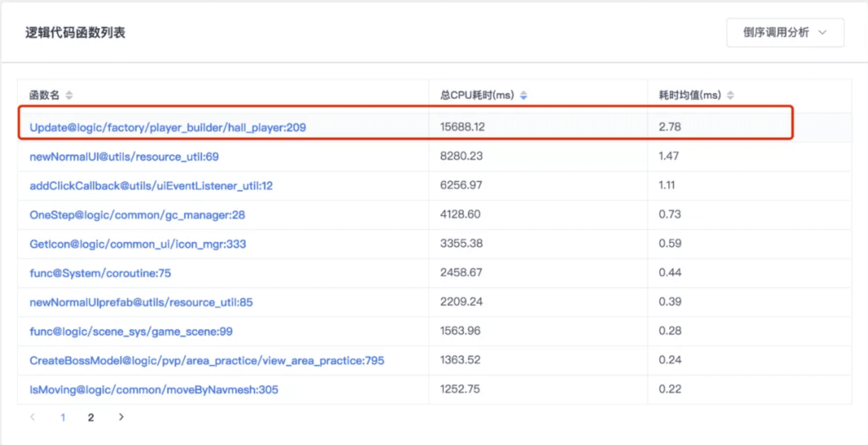Open CreateBossModel view_area_practice:795 link
The width and height of the screenshot is (868, 445).
(207, 360)
